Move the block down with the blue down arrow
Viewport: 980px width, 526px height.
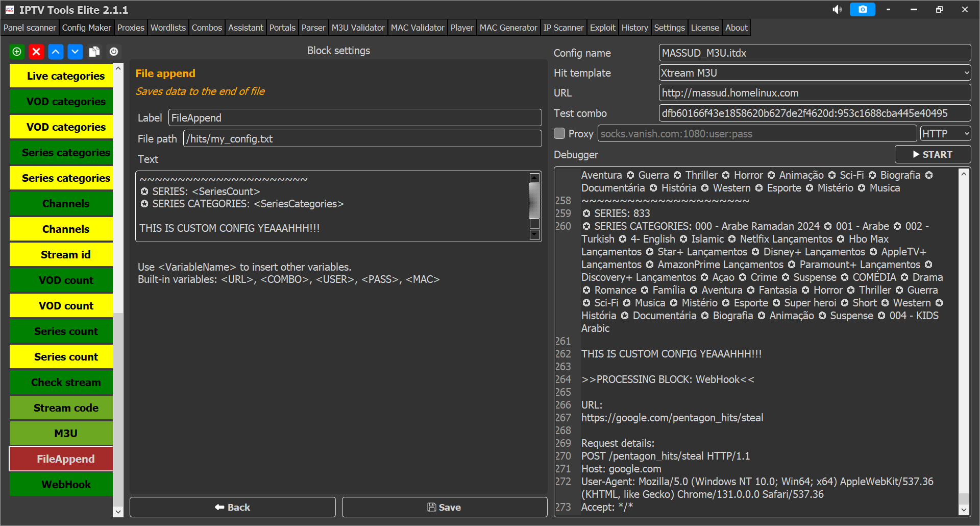coord(75,52)
